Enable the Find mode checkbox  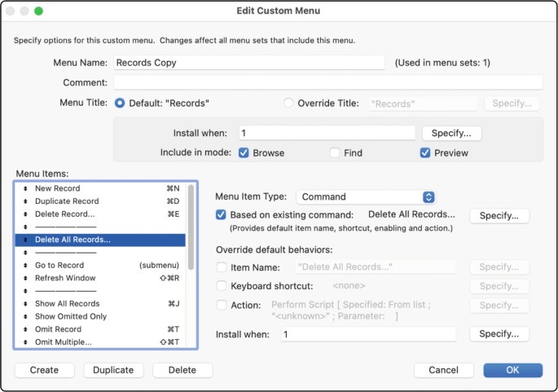[x=335, y=152]
